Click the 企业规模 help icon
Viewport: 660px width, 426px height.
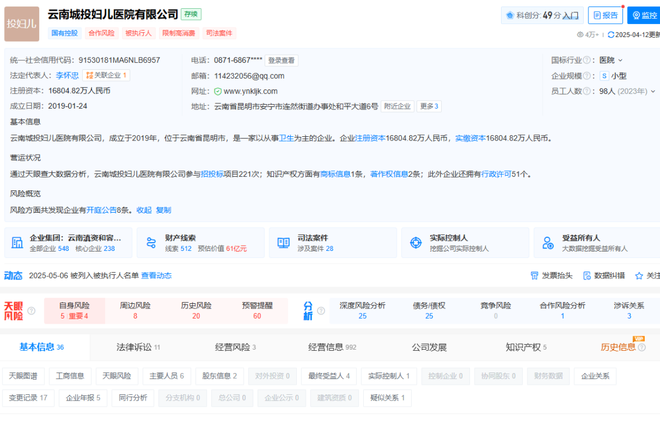[586, 76]
